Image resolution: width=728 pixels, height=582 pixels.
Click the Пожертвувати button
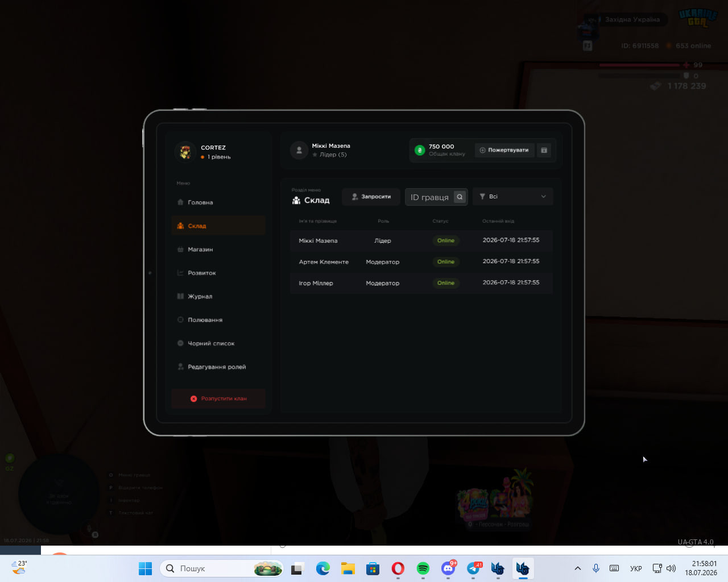[504, 150]
